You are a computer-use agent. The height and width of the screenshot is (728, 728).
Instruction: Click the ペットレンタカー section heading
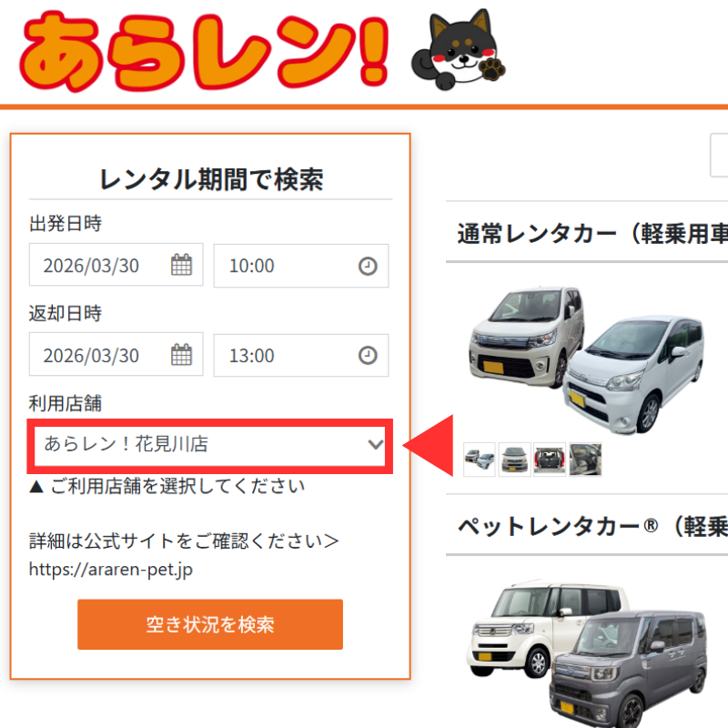[x=592, y=527]
